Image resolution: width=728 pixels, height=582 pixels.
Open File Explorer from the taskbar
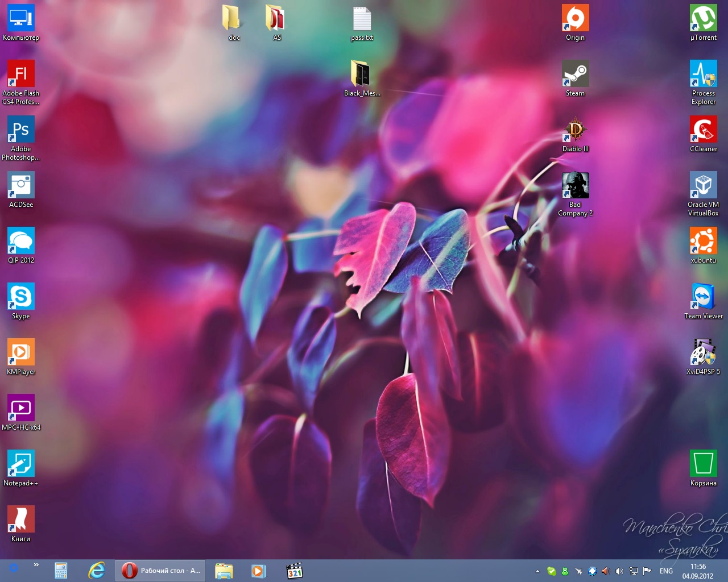pos(224,571)
